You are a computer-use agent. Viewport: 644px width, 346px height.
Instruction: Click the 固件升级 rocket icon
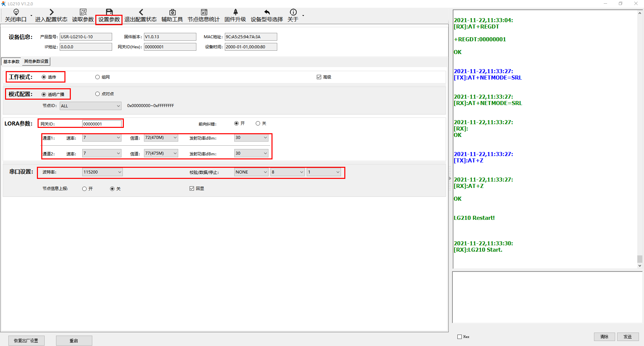coord(235,12)
